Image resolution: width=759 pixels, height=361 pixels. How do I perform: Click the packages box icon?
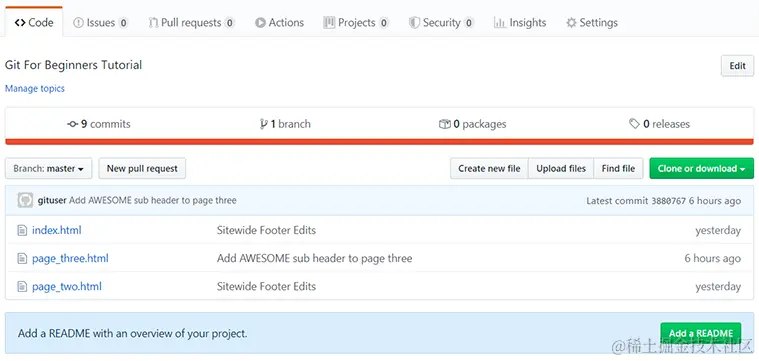coord(444,124)
